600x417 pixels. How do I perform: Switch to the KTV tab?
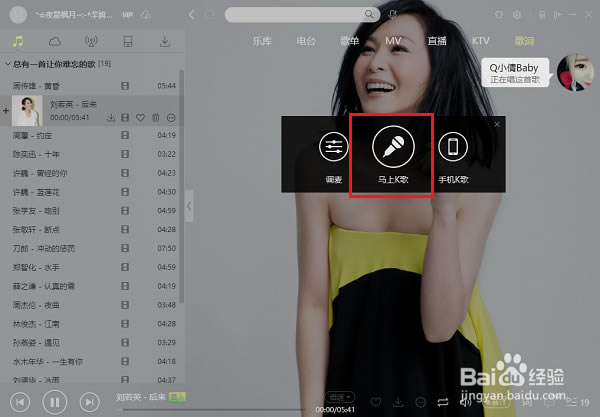481,41
